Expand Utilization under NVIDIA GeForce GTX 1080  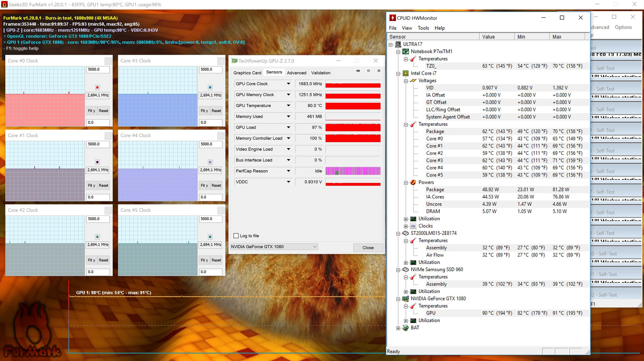click(406, 321)
